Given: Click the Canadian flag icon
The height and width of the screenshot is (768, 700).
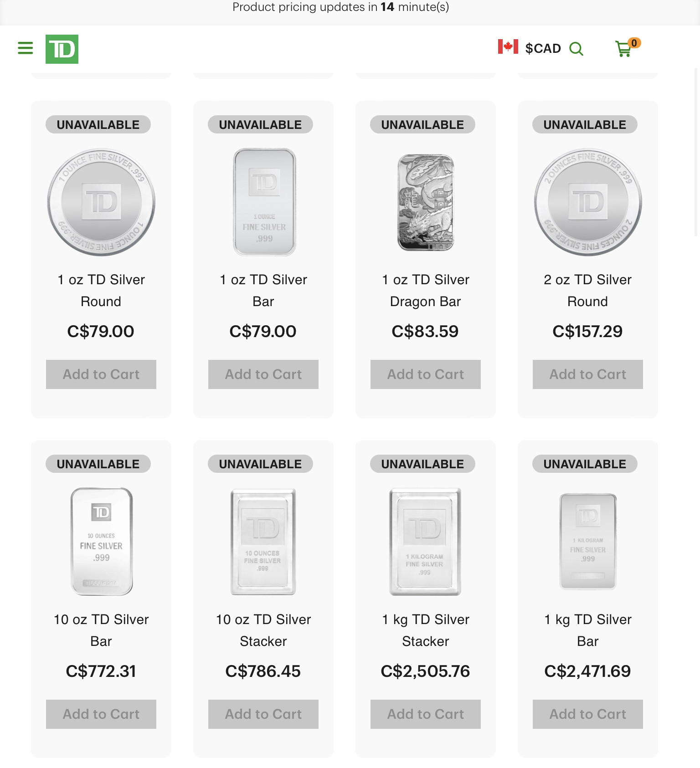Looking at the screenshot, I should (508, 47).
